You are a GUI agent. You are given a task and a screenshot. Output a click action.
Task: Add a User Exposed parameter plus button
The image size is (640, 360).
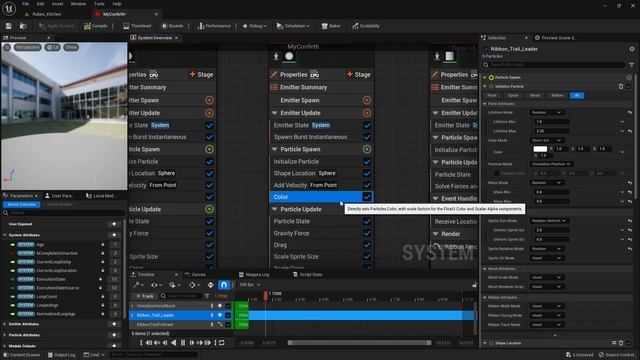114,224
